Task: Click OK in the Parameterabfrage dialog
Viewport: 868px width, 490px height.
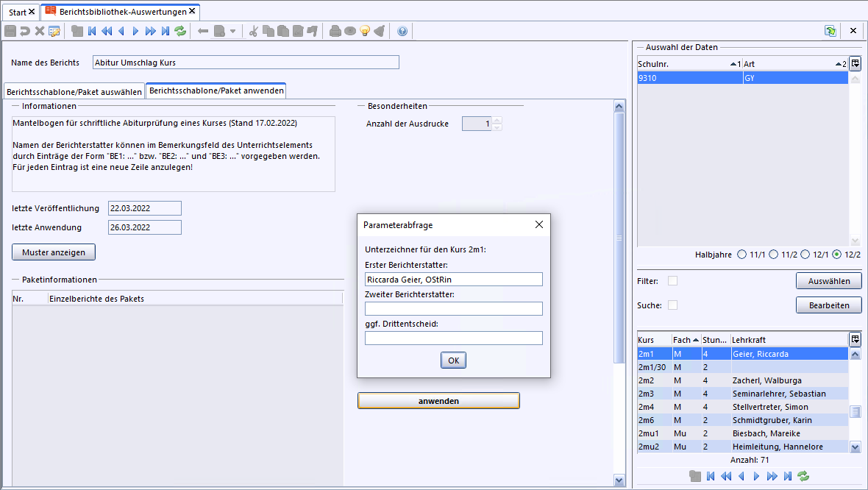Action: [453, 361]
